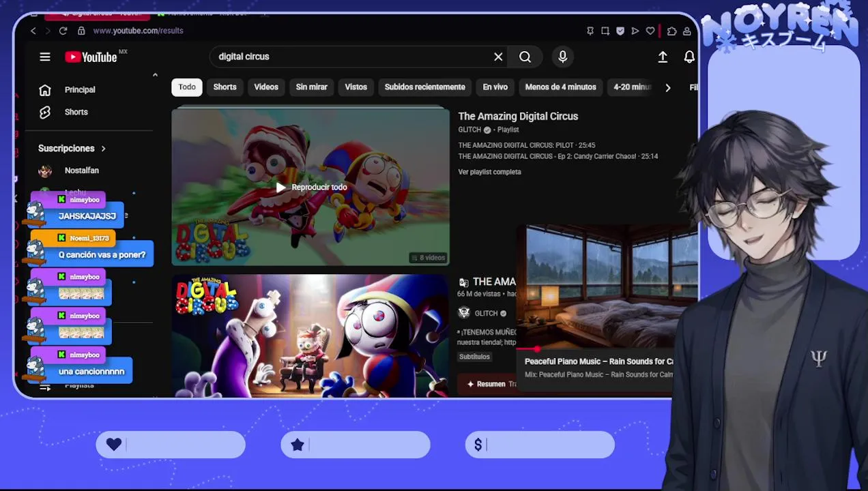Run search with the magnifier button
The image size is (868, 491).
(x=525, y=57)
